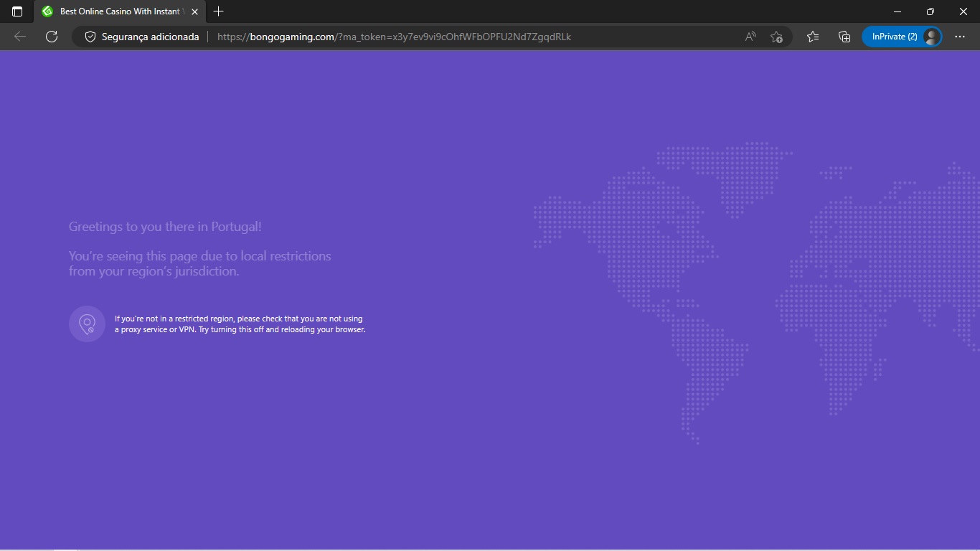Screen dimensions: 980x551
Task: Click the InPrivate (2) profile button
Action: click(901, 37)
